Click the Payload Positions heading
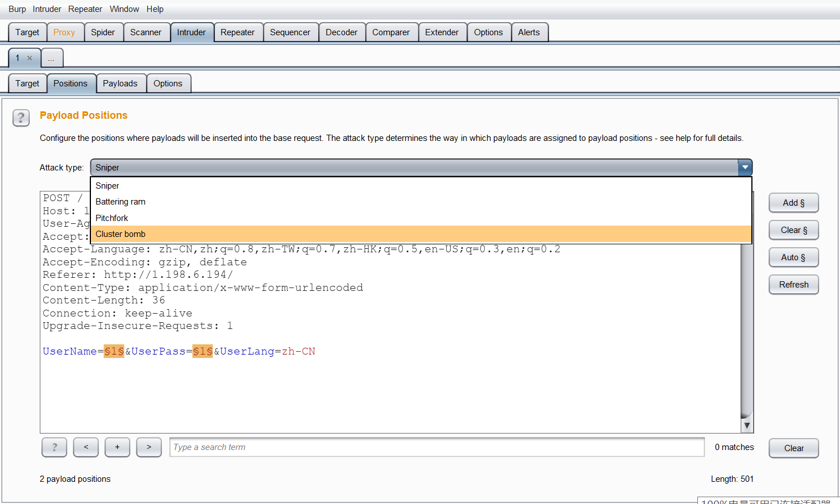The height and width of the screenshot is (504, 840). pyautogui.click(x=84, y=115)
